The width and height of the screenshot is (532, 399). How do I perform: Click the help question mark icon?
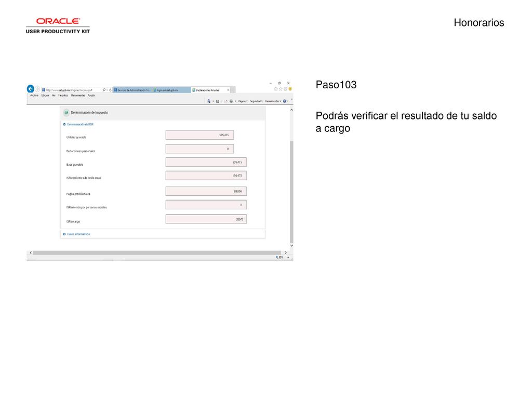[284, 101]
